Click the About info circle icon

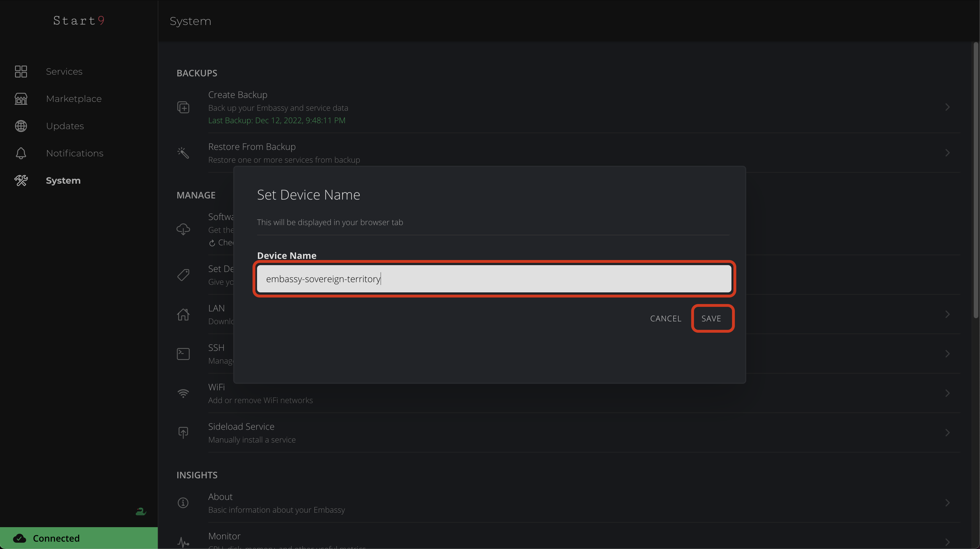click(x=183, y=503)
